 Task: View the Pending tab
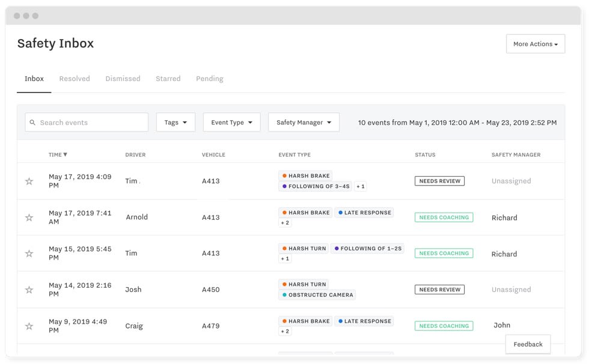click(x=210, y=79)
